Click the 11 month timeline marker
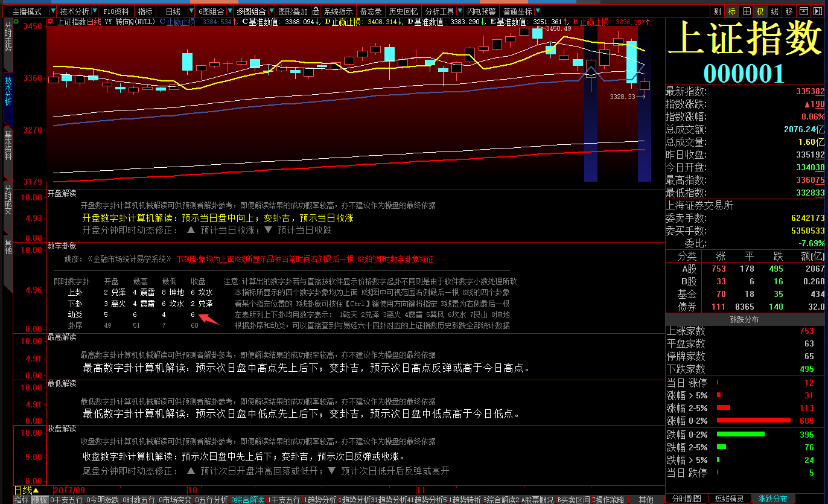The height and width of the screenshot is (504, 828). 421,490
